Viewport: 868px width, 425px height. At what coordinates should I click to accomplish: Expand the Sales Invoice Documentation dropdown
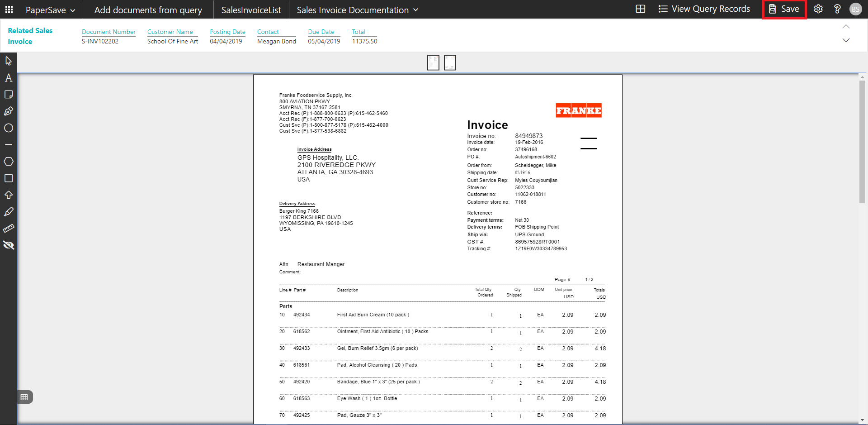pyautogui.click(x=357, y=10)
